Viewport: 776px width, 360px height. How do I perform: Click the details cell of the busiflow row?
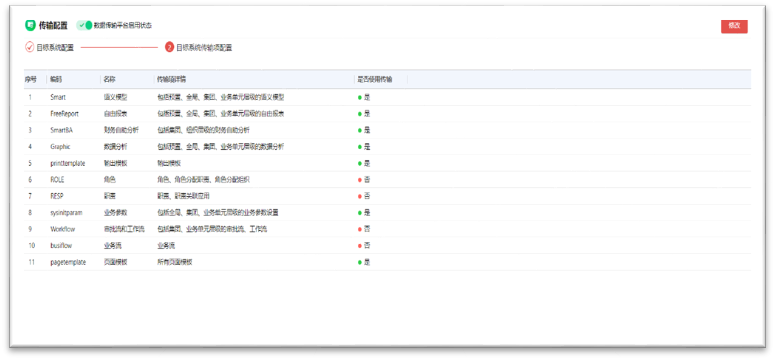166,246
